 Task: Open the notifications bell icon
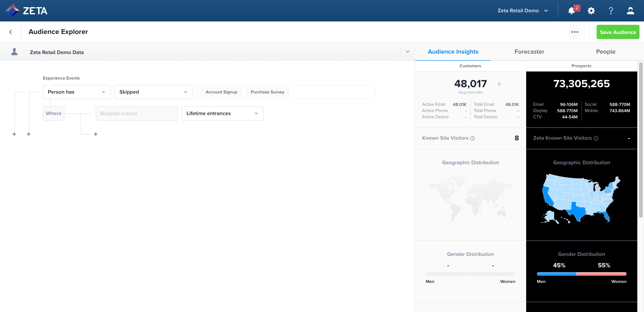[571, 11]
